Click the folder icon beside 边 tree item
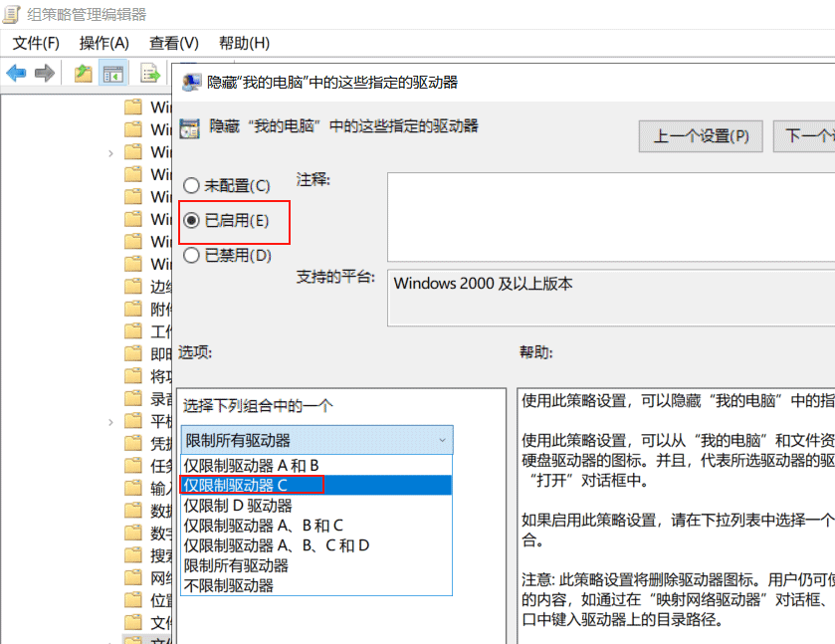This screenshot has height=644, width=835. [133, 286]
